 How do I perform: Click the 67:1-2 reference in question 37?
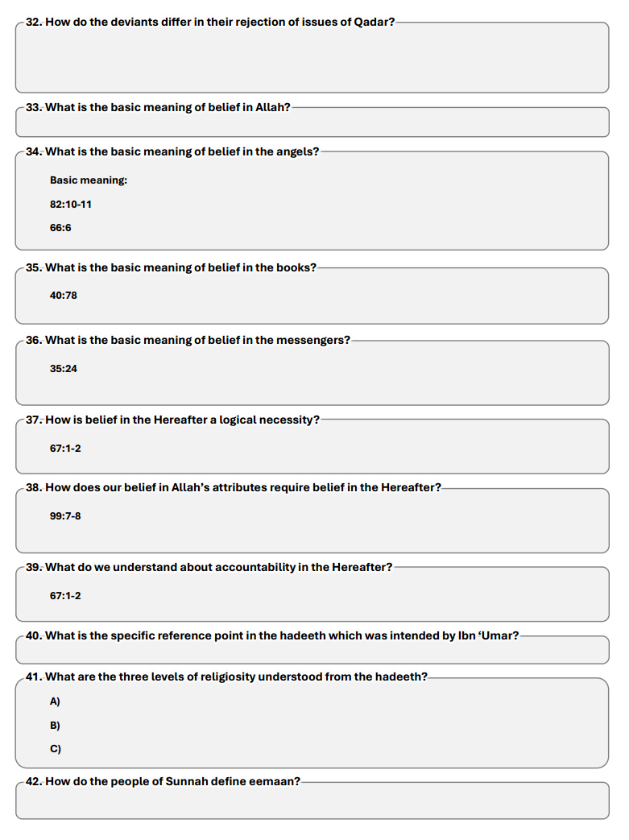(65, 449)
